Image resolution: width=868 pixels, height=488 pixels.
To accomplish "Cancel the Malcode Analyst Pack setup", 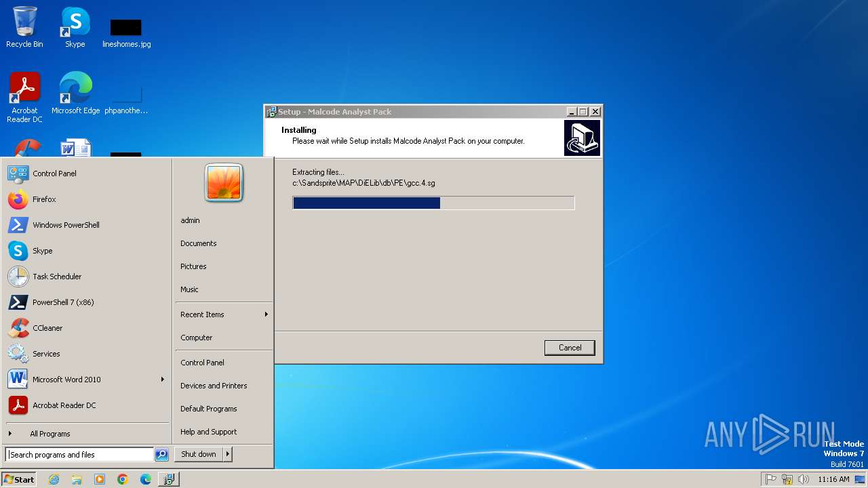I will (570, 348).
